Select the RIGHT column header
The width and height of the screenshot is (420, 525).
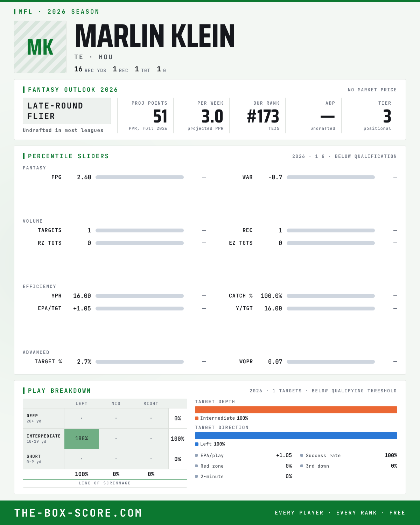point(151,404)
